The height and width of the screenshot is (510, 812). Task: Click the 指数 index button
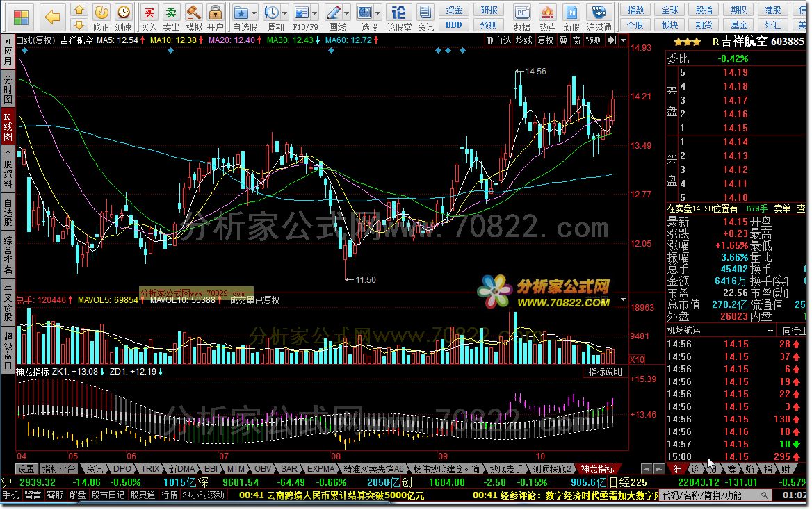[x=635, y=10]
